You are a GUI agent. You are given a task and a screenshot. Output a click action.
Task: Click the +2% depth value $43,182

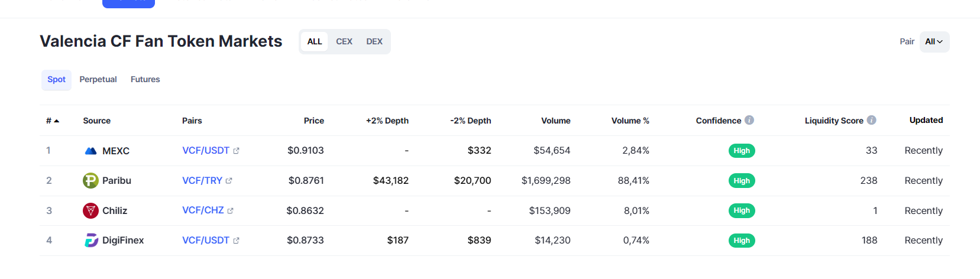click(x=391, y=181)
